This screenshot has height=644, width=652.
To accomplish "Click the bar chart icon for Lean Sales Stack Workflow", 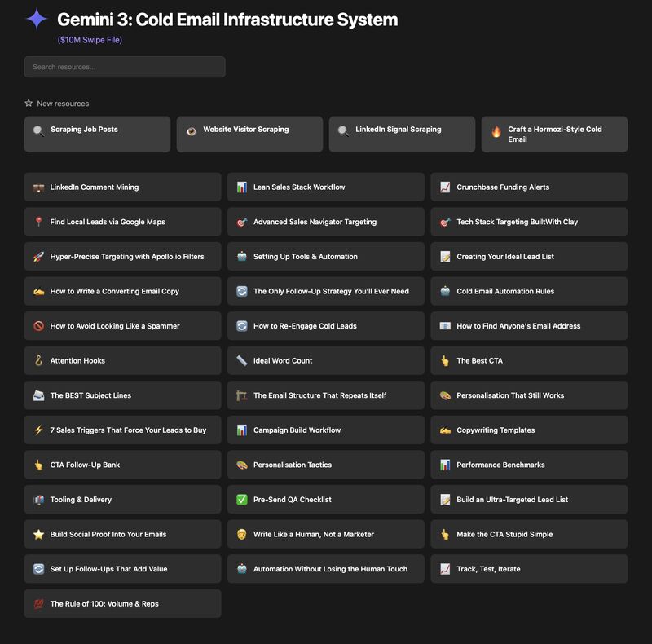I will point(242,187).
